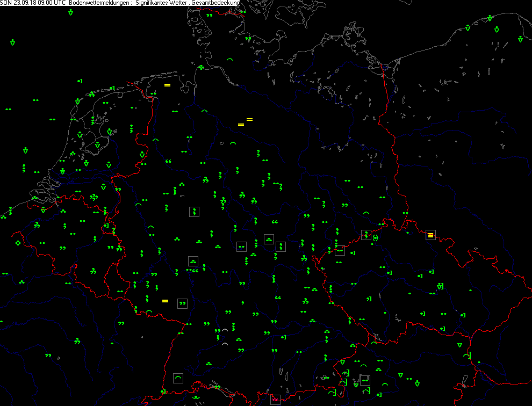Select the lower of the paired yellow fog symbols
The width and height of the screenshot is (532, 406).
tap(241, 125)
